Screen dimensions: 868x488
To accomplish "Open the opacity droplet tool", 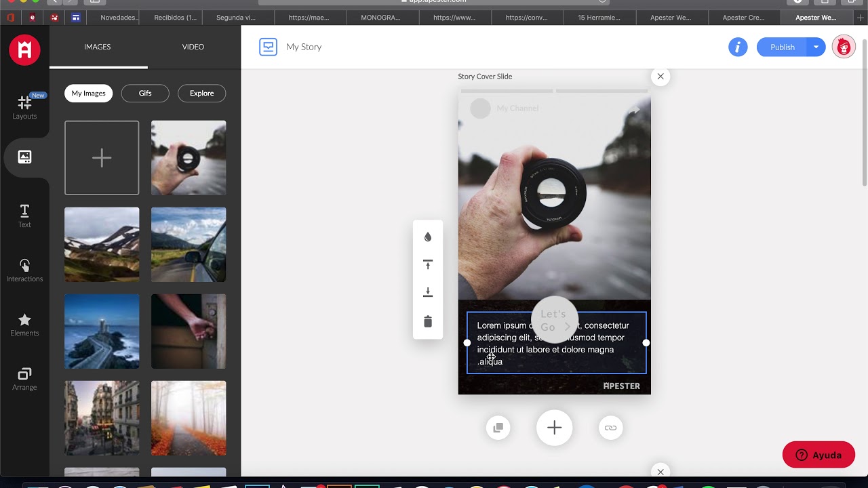I will pos(428,237).
